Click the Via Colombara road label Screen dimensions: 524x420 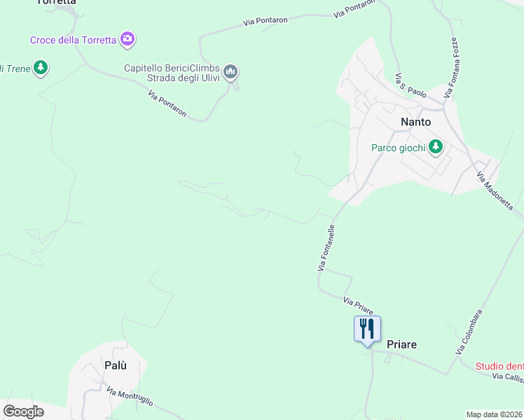(x=469, y=332)
